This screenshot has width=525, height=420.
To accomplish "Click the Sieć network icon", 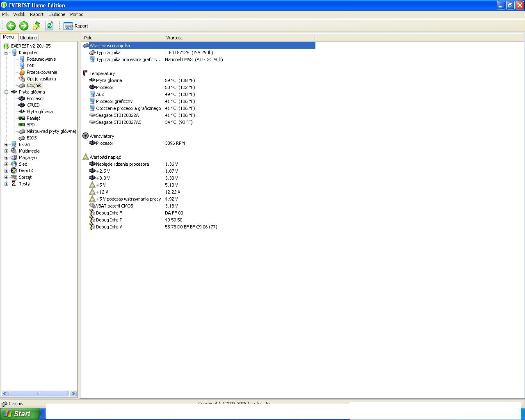I will point(14,164).
